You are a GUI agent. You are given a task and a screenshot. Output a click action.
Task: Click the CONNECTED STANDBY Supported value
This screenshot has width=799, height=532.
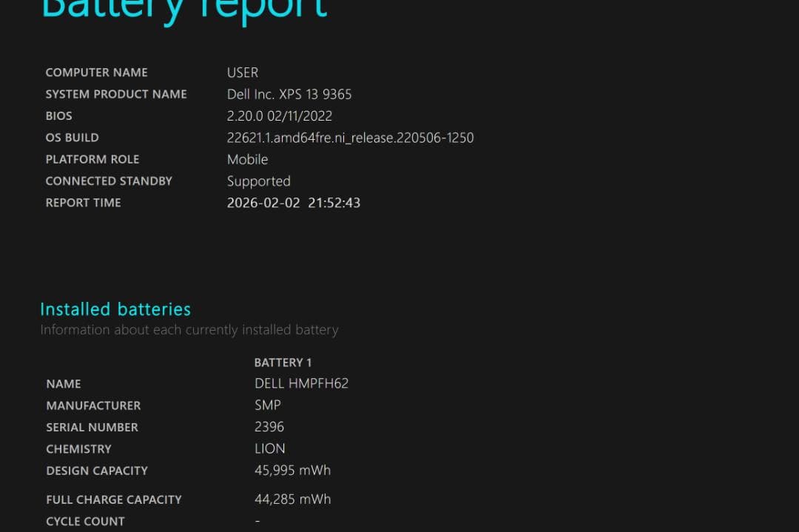point(258,181)
